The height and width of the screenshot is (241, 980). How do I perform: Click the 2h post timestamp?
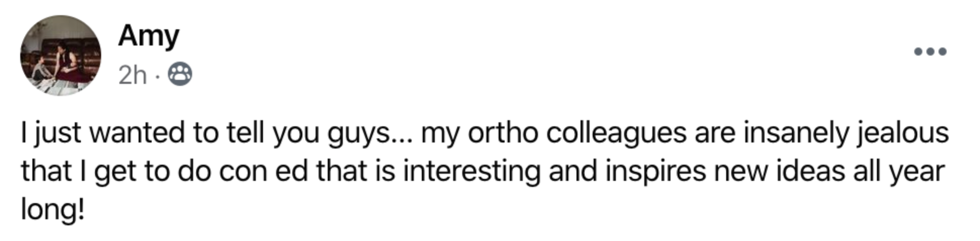(x=132, y=75)
